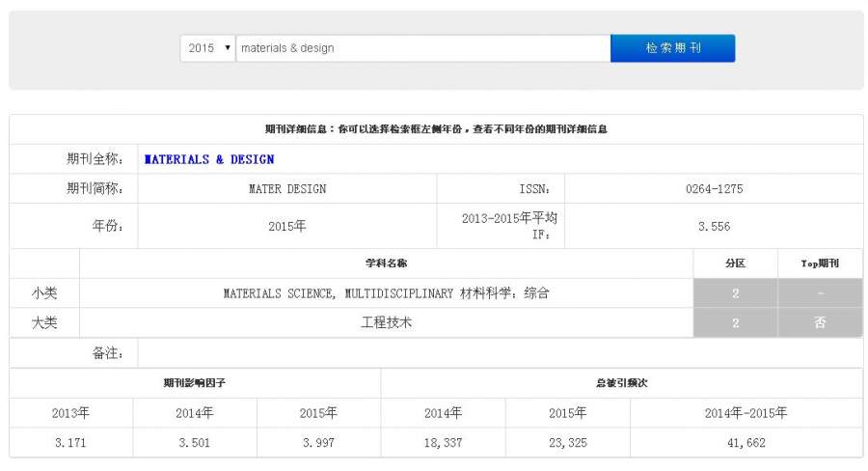Select the ISSN value 0264-1275
Screen dimensions: 868x471
click(714, 189)
